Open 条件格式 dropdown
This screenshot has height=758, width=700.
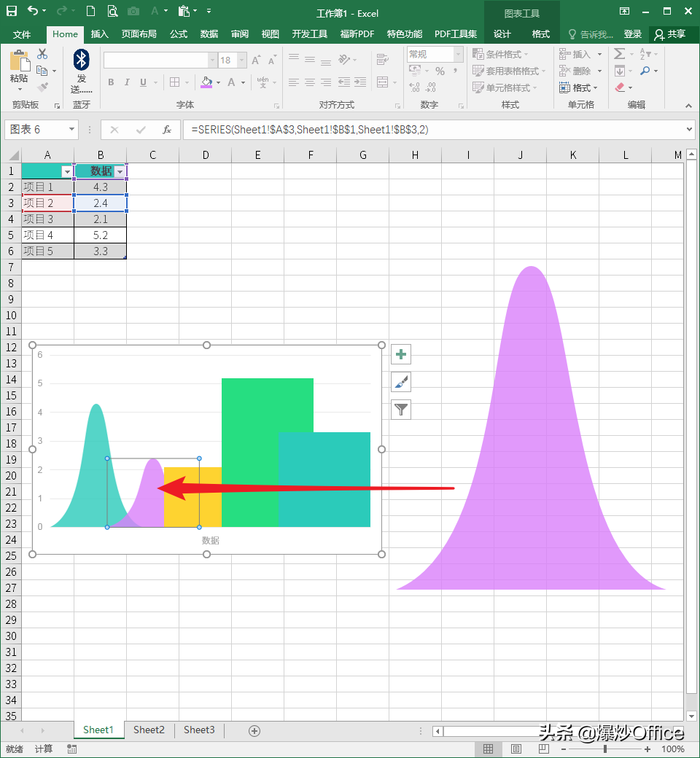(x=501, y=54)
